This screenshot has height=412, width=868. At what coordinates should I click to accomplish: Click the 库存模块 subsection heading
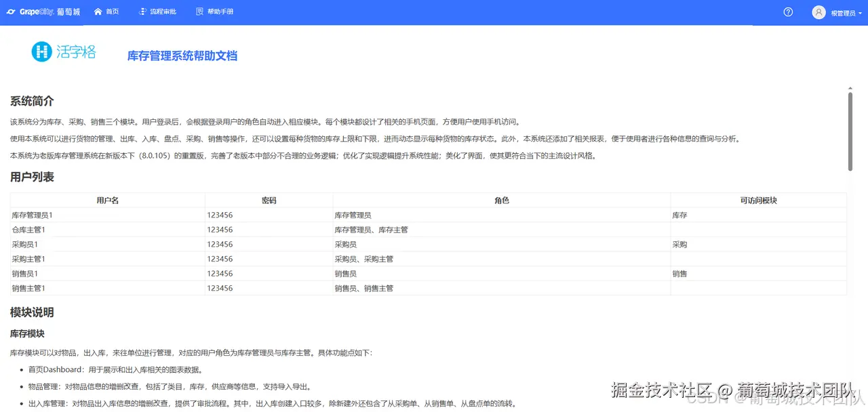[x=28, y=333]
